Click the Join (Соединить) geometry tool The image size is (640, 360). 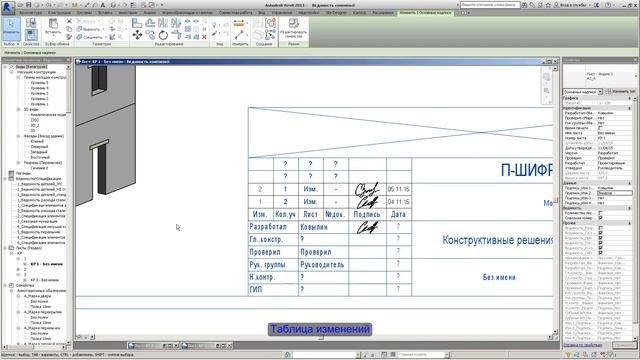click(89, 37)
